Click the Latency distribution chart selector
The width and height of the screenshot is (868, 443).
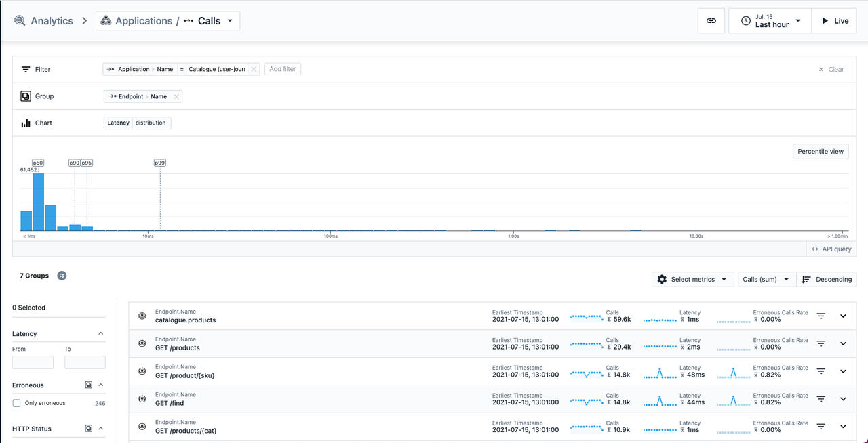tap(138, 123)
